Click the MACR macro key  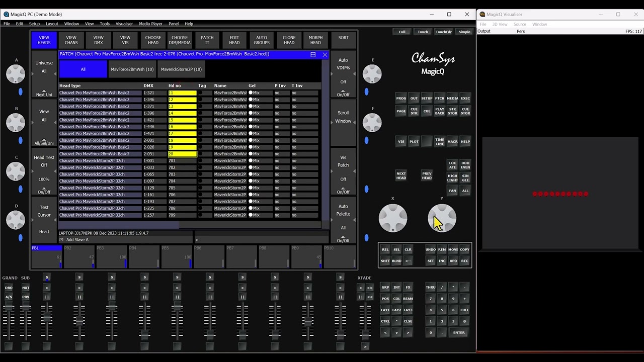coord(452,142)
